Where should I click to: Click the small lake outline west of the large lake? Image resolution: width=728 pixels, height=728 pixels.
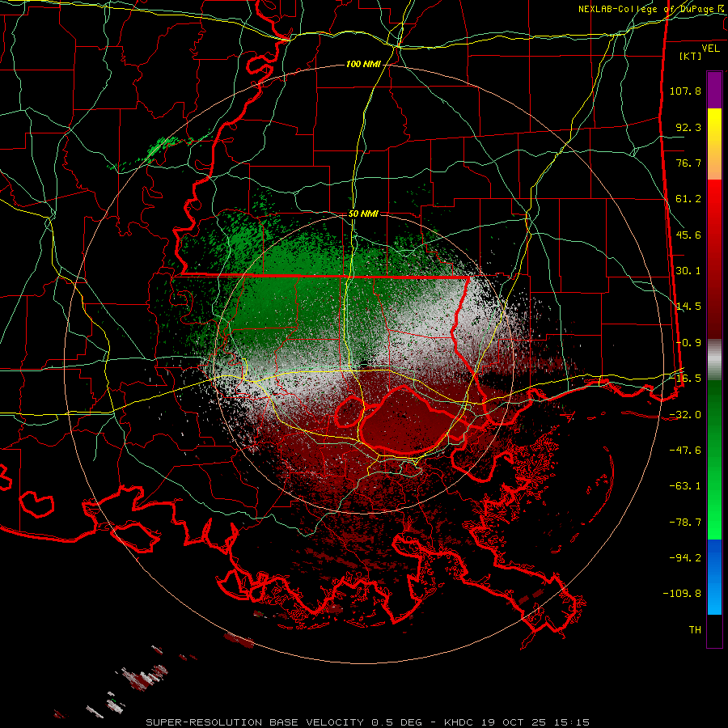click(x=349, y=412)
